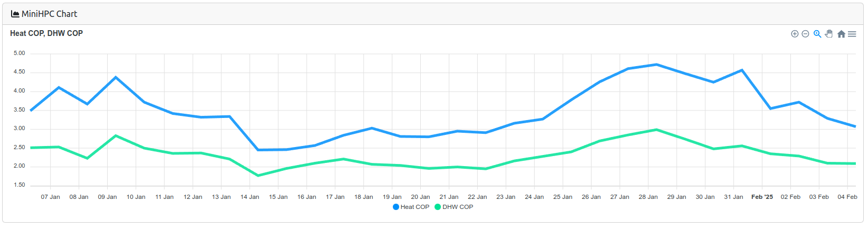Click the MiniHPC Chart panel header title
Viewport: 868px width, 228px height.
tap(49, 14)
